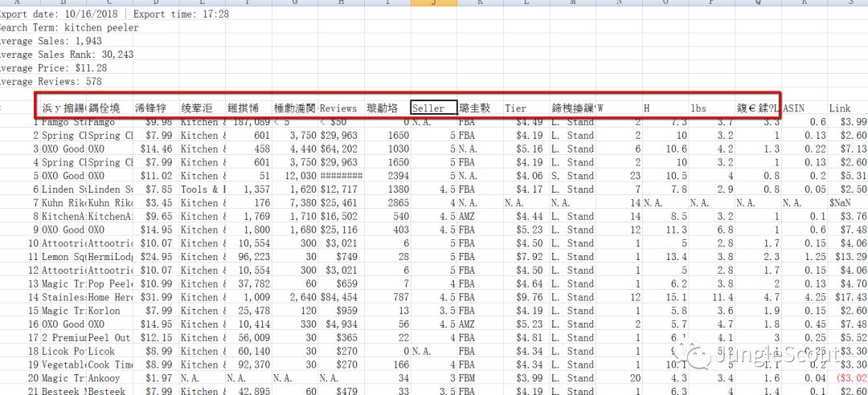Viewport: 868px width, 395px height.
Task: Click the $17.43 cell
Action: [847, 297]
